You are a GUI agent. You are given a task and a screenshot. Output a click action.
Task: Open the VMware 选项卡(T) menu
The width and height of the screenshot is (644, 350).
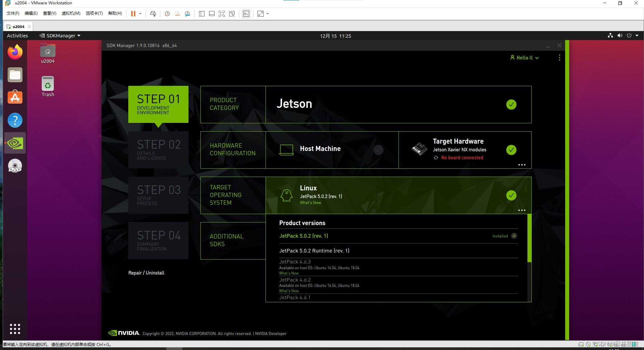pyautogui.click(x=94, y=13)
